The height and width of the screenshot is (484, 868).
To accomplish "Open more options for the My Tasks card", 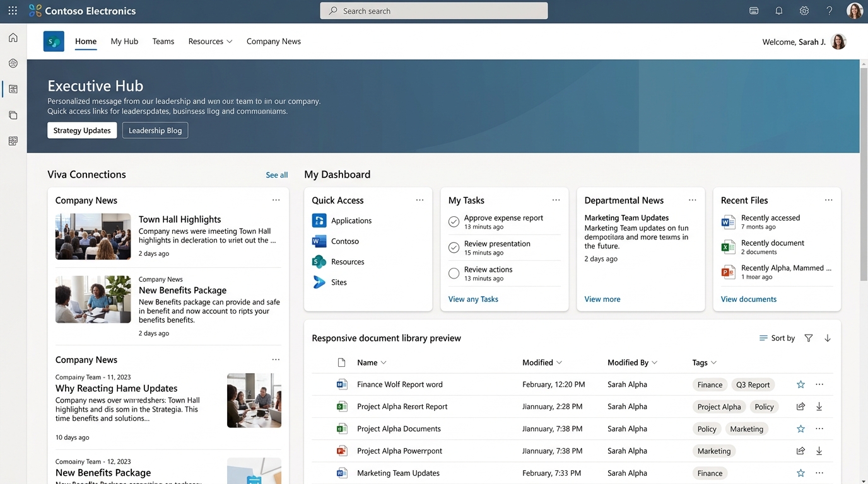I will click(x=556, y=200).
